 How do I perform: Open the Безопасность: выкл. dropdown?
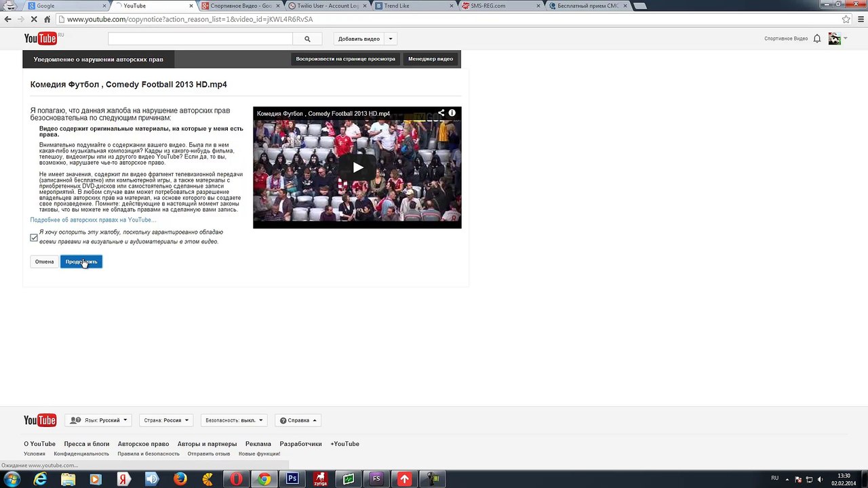[x=234, y=420]
